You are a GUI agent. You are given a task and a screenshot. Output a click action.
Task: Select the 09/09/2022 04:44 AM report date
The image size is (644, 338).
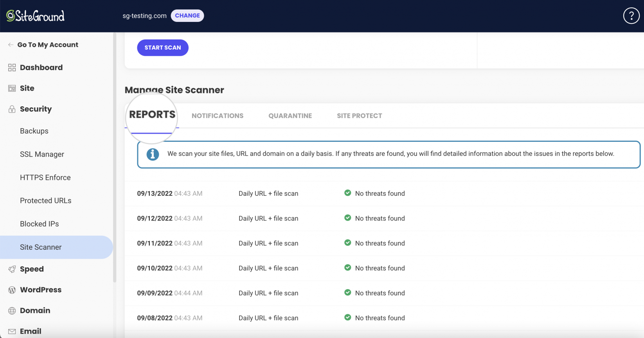tap(169, 293)
